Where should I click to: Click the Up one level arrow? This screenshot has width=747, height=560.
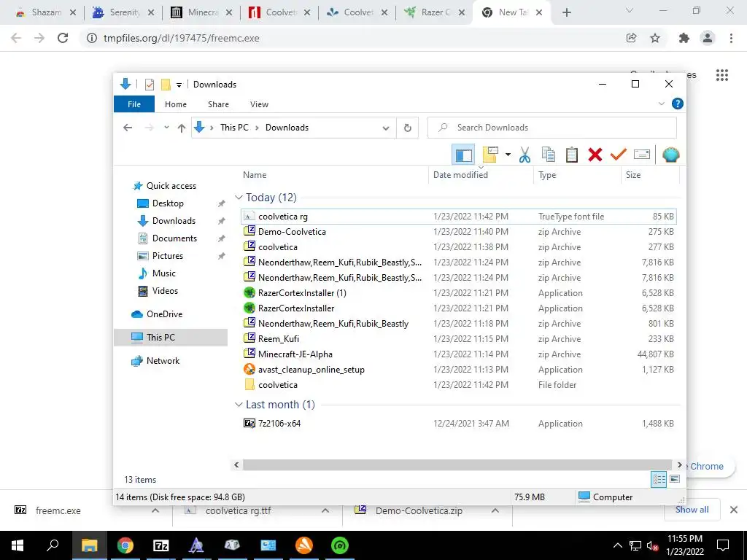pyautogui.click(x=181, y=128)
